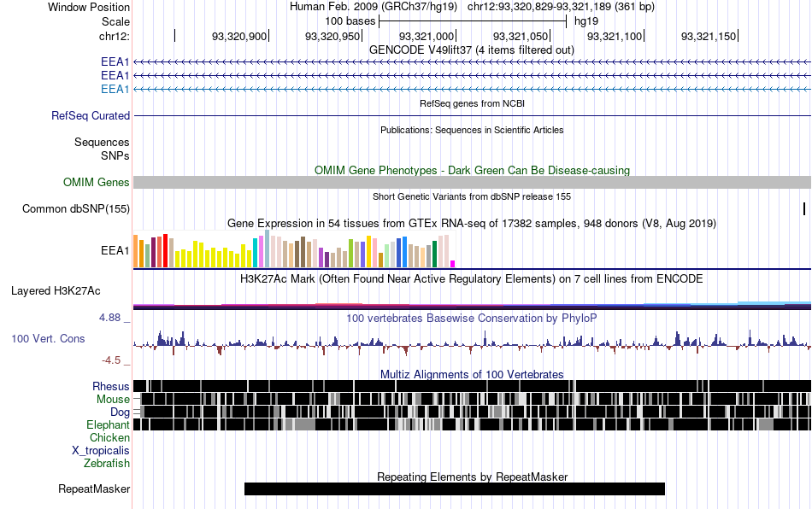The image size is (812, 509).
Task: Click the light-blue EEA1 transcript label
Action: tap(115, 89)
